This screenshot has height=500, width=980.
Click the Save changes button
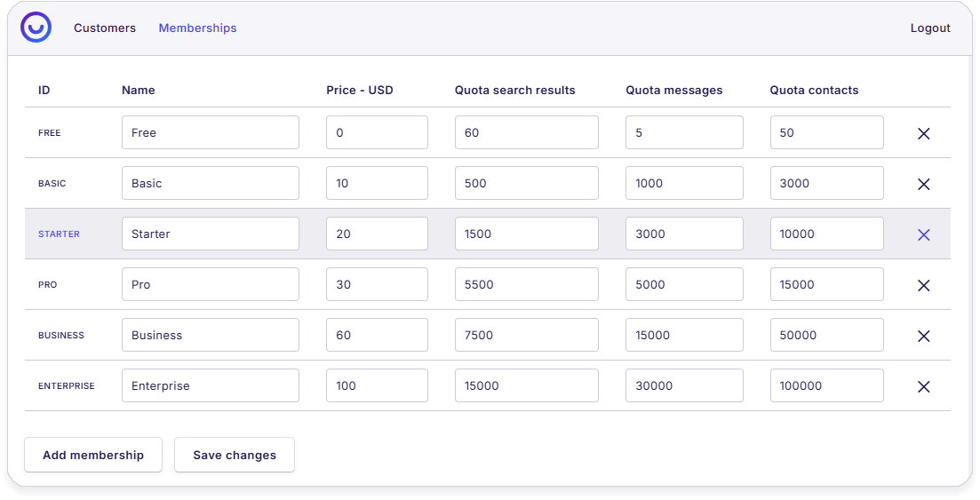click(x=235, y=455)
